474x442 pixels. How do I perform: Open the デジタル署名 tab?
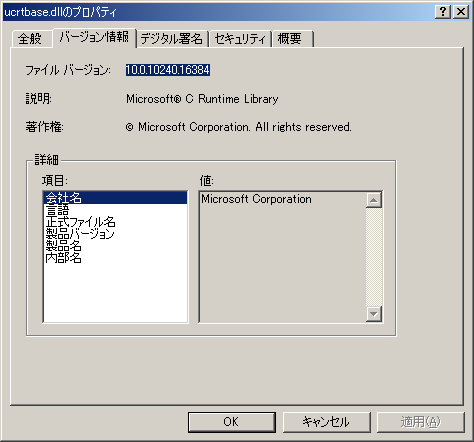pos(172,39)
